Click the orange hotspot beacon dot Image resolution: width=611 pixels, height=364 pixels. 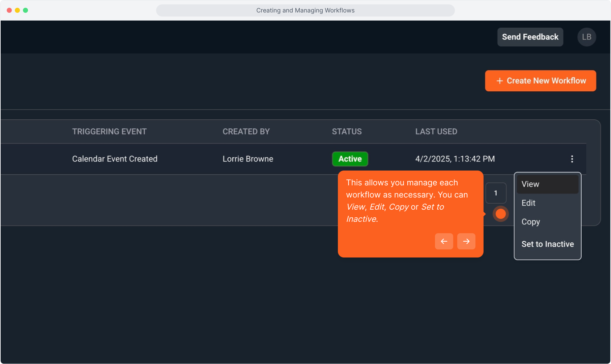[500, 214]
